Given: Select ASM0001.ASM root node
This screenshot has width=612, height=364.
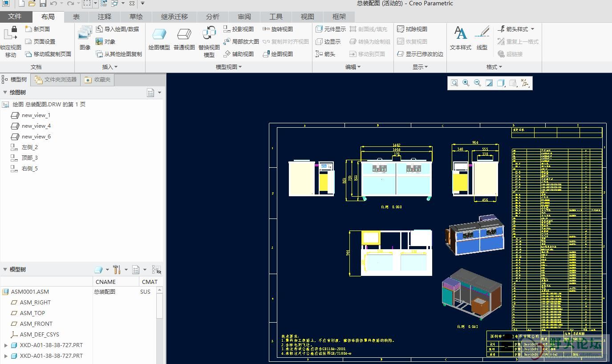Looking at the screenshot, I should pos(30,292).
